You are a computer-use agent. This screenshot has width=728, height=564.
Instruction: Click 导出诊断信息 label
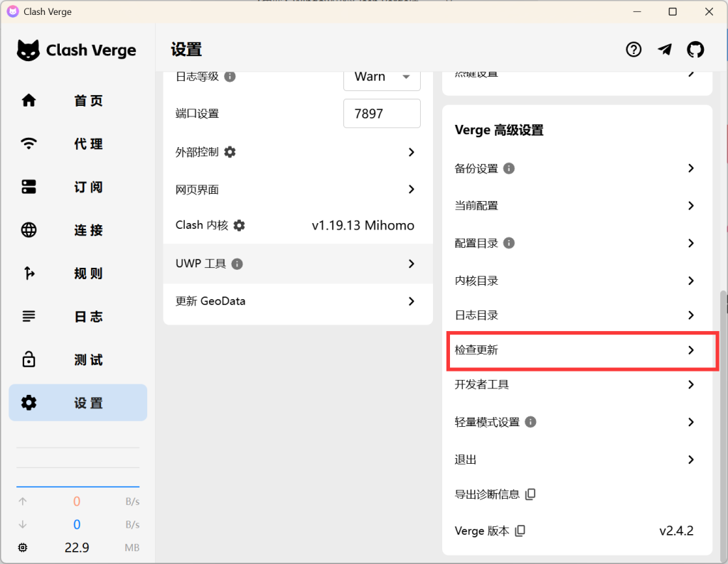coord(486,494)
